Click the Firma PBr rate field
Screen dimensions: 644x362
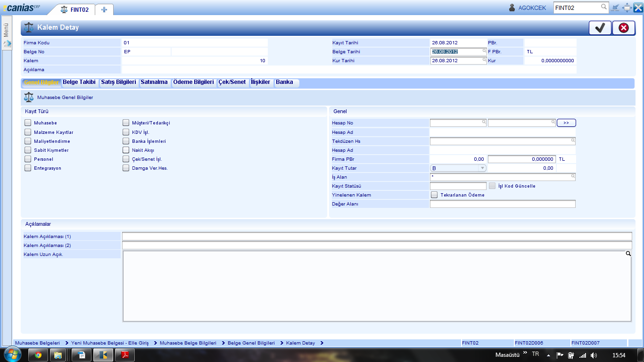pos(522,159)
